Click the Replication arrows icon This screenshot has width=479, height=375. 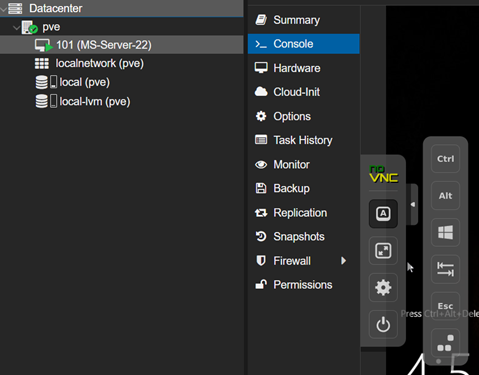pos(261,213)
